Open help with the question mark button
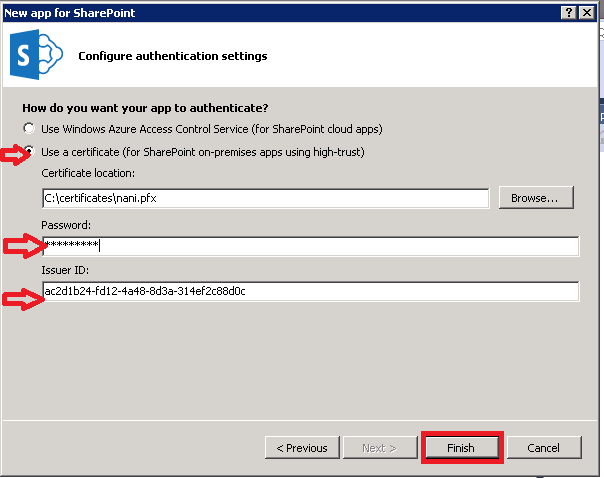This screenshot has width=604, height=478. click(x=569, y=13)
